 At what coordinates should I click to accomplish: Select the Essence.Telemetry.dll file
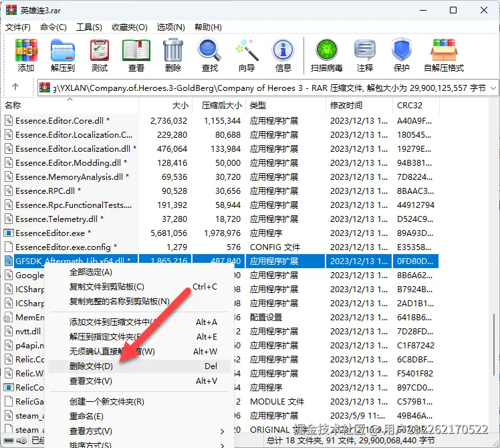tap(59, 219)
